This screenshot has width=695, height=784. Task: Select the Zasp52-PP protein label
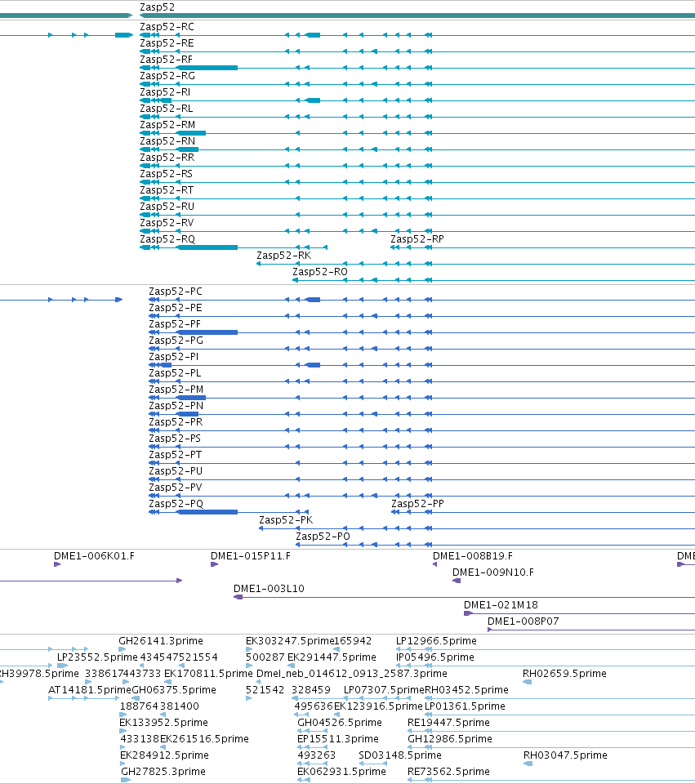coord(417,504)
